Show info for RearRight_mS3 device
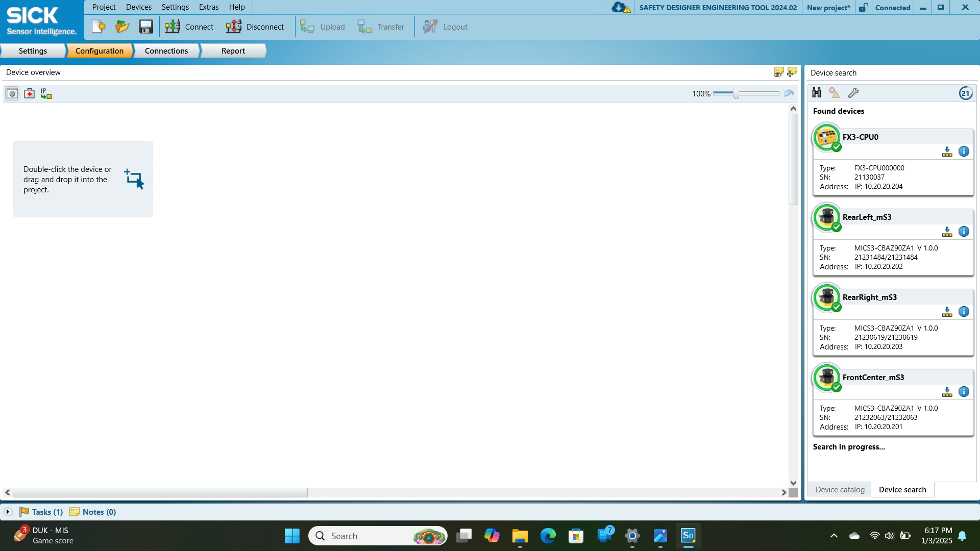 (964, 311)
